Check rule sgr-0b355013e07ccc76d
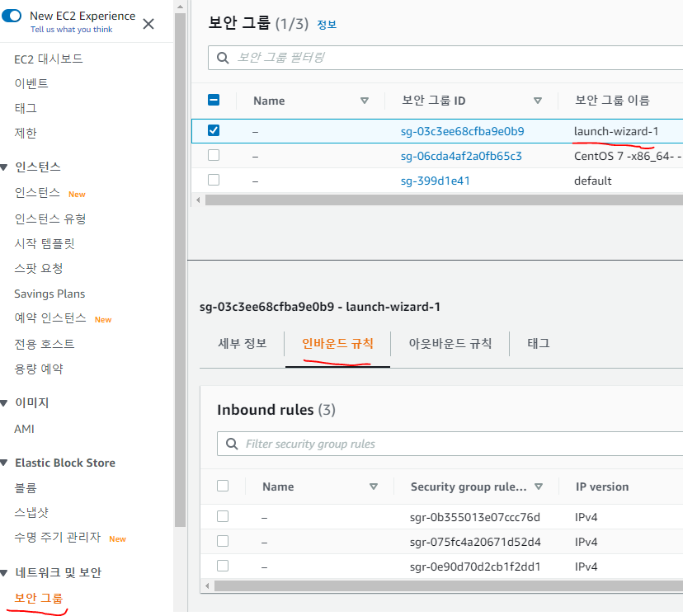Screen dimensions: 683x616 coord(223,516)
